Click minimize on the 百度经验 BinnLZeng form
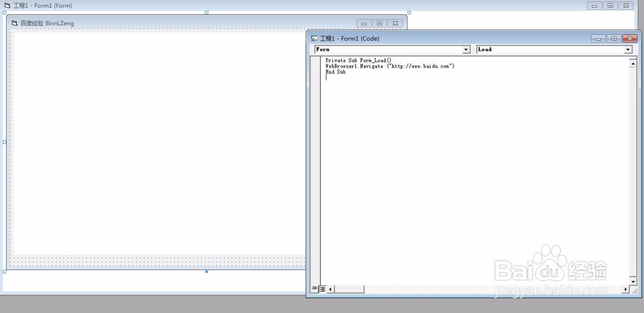The height and width of the screenshot is (313, 644). 363,23
